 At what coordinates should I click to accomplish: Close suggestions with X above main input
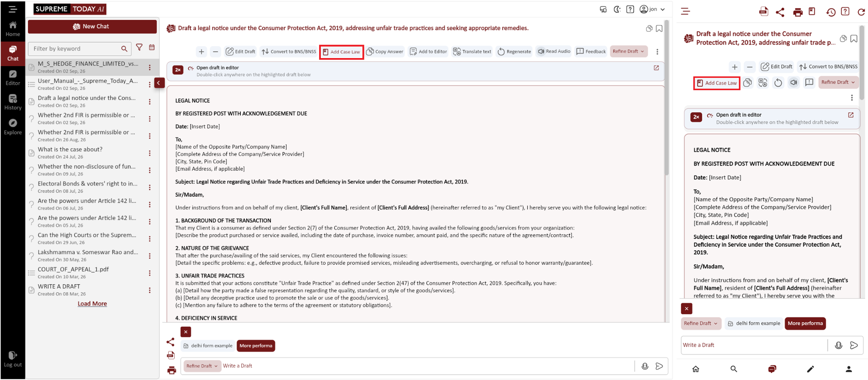coord(186,332)
